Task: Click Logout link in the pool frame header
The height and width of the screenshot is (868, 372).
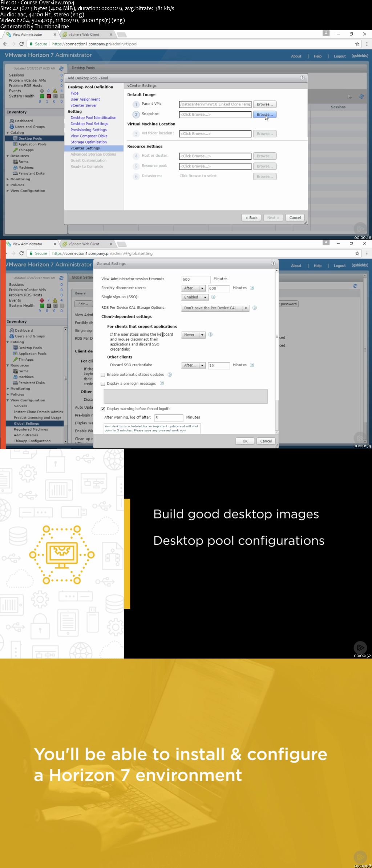Action: click(x=340, y=56)
